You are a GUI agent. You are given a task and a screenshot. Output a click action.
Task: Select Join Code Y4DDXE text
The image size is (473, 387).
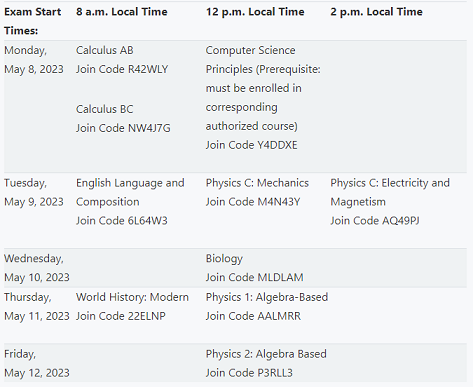pyautogui.click(x=251, y=145)
